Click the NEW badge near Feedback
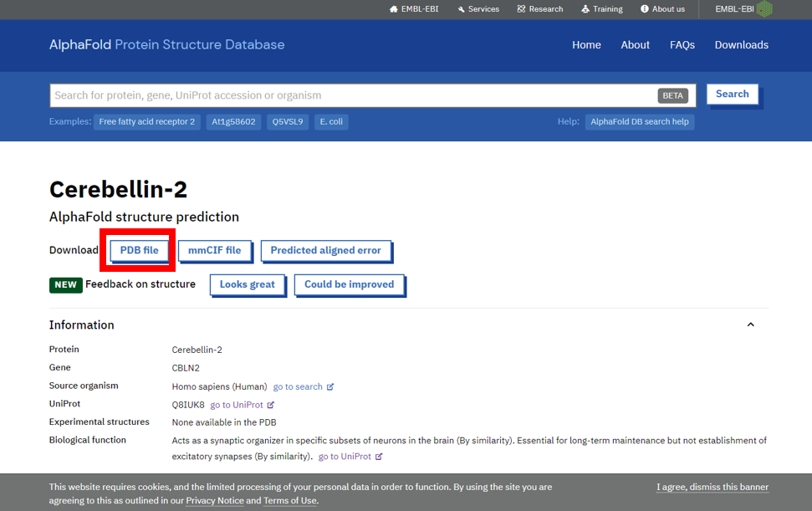Image resolution: width=812 pixels, height=511 pixels. [66, 285]
